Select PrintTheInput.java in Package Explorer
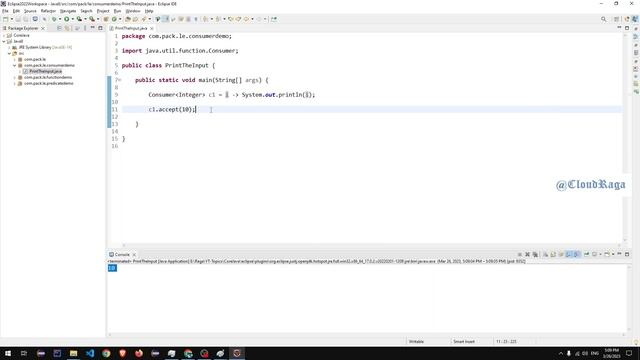640x360 pixels. pyautogui.click(x=45, y=71)
